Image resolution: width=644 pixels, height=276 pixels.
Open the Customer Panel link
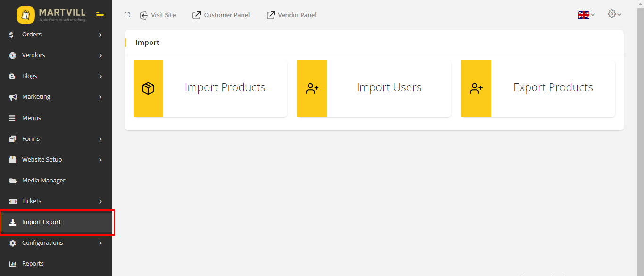tap(221, 15)
